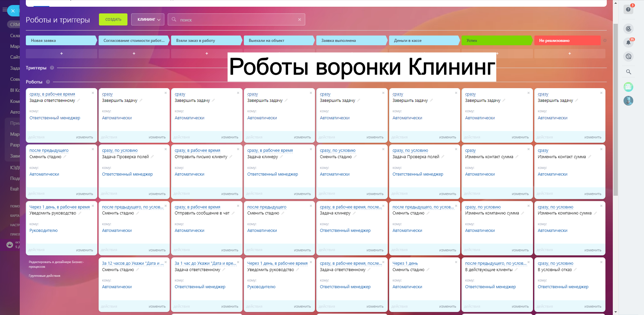Clear the search field with its X
This screenshot has width=644, height=315.
[300, 20]
